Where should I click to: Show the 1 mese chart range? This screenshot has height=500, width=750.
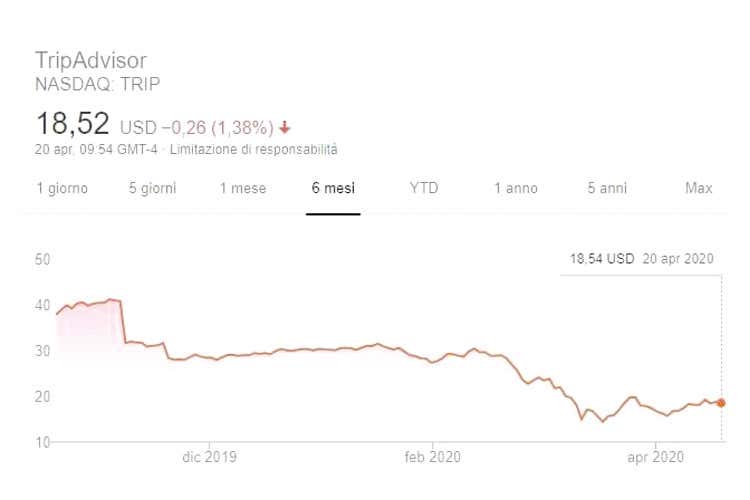point(243,188)
